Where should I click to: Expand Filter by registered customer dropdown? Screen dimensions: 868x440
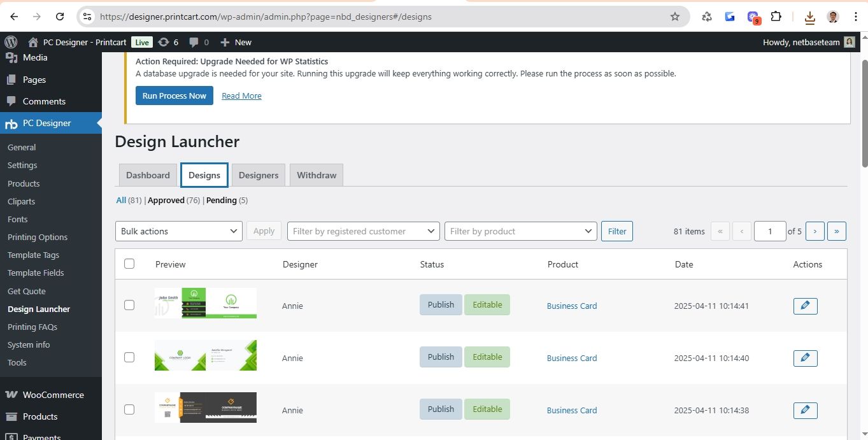click(363, 231)
